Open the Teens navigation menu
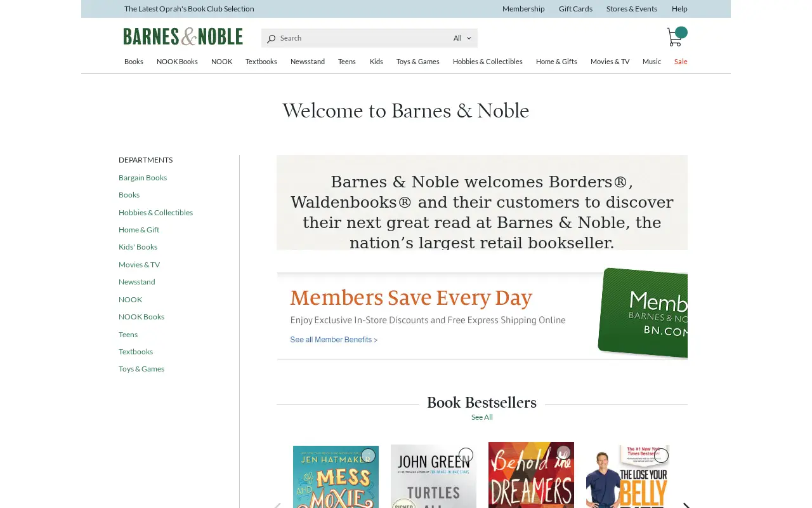The height and width of the screenshot is (508, 812). [347, 62]
